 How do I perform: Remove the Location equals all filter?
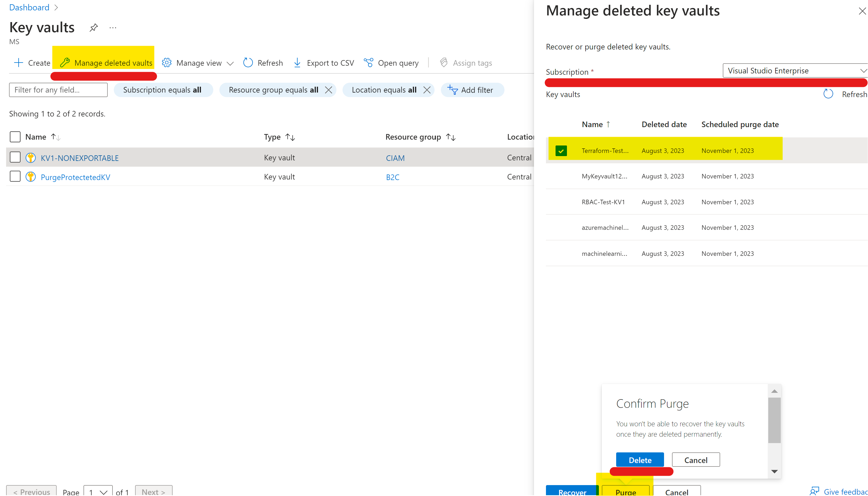[427, 90]
